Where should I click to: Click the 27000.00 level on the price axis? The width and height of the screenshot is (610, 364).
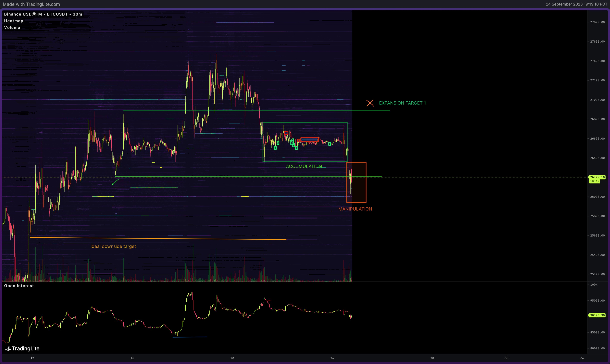(597, 100)
